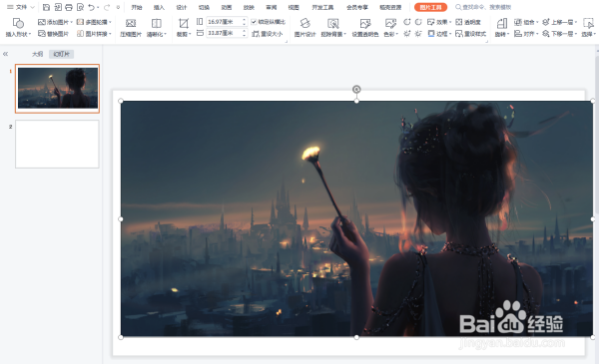The width and height of the screenshot is (599, 364).
Task: Click Reset Size (重设大小)
Action: [268, 34]
